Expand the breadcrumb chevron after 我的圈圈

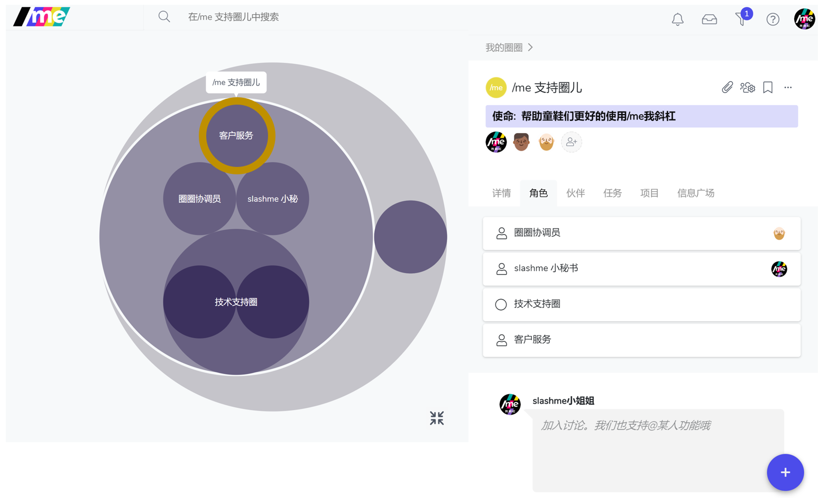click(x=530, y=48)
